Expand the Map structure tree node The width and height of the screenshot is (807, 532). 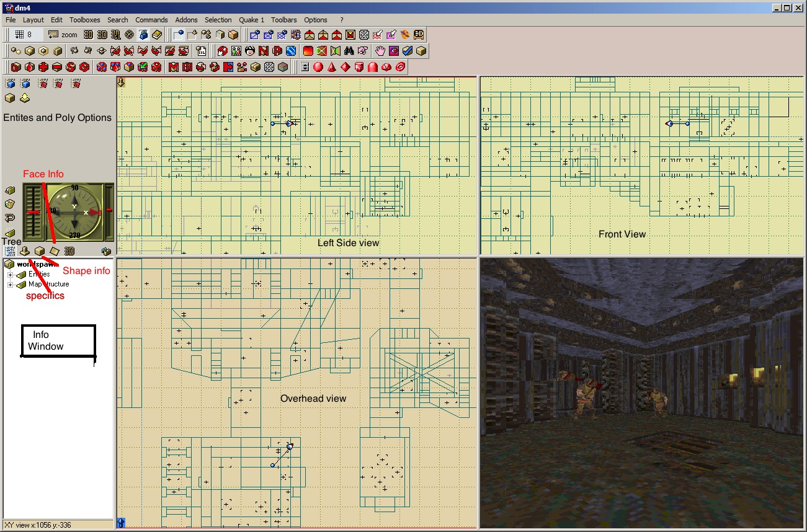(10, 285)
